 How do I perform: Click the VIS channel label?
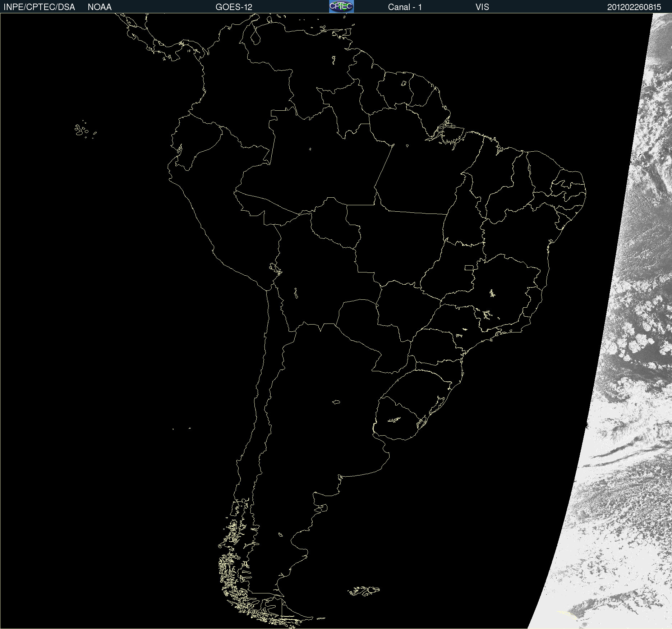pos(482,7)
